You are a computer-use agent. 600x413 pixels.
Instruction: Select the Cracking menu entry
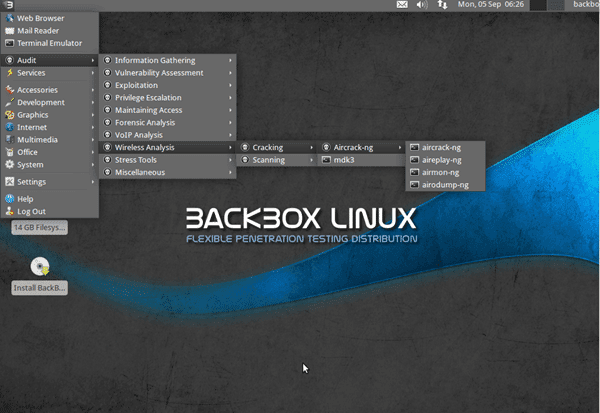pos(277,147)
